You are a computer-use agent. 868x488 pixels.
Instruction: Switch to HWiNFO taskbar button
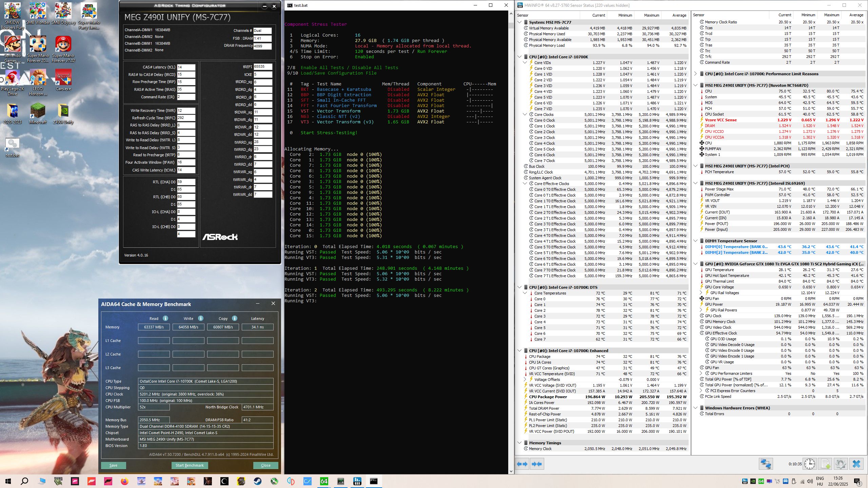coord(357,481)
